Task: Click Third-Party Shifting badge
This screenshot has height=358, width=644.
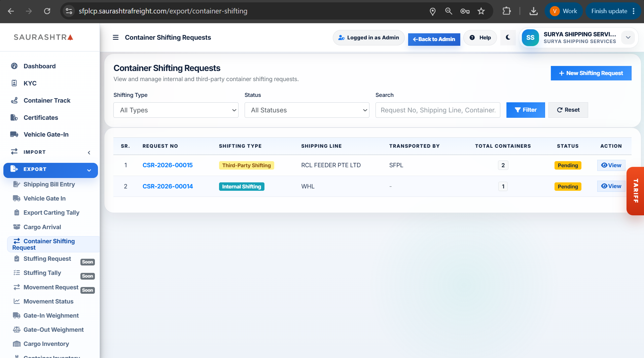Action: [246, 166]
